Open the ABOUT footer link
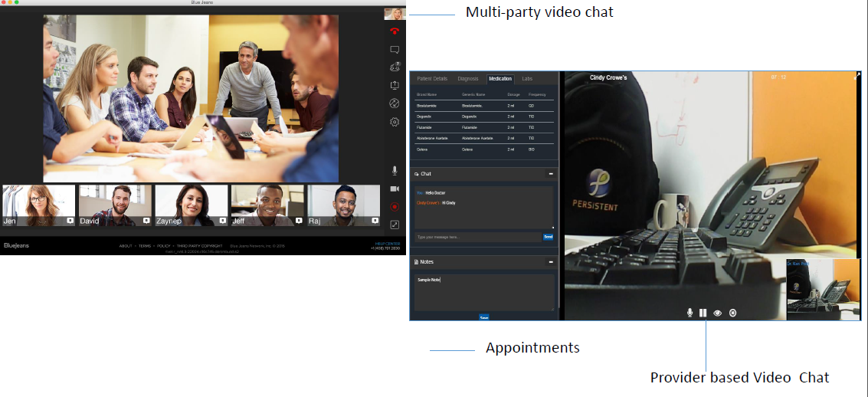Image resolution: width=868 pixels, height=397 pixels. [x=126, y=246]
